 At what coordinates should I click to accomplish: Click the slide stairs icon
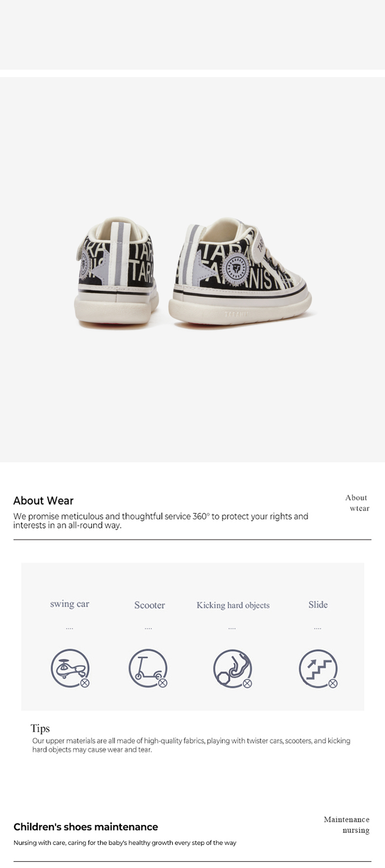(x=318, y=668)
